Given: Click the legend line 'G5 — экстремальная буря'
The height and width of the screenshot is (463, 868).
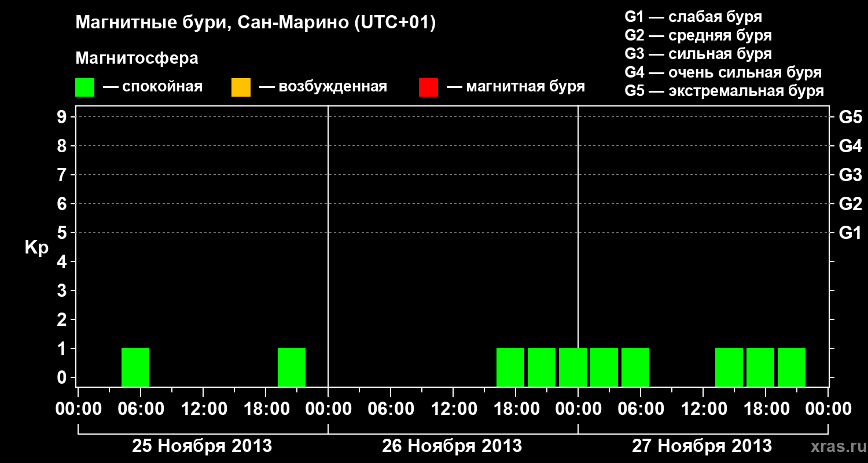Looking at the screenshot, I should point(724,91).
